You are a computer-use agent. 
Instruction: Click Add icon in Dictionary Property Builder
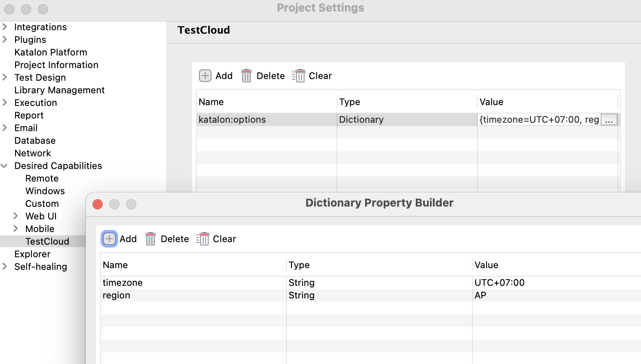pyautogui.click(x=109, y=239)
